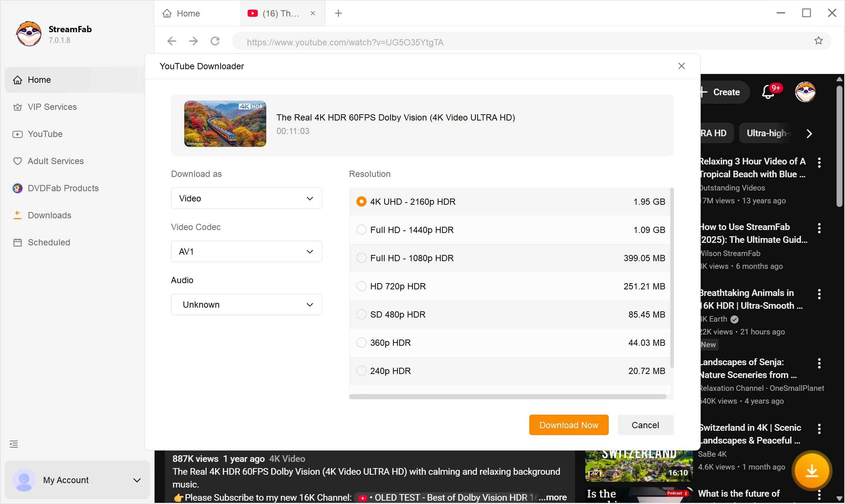Open the Scheduled tasks section
845x504 pixels.
[48, 242]
